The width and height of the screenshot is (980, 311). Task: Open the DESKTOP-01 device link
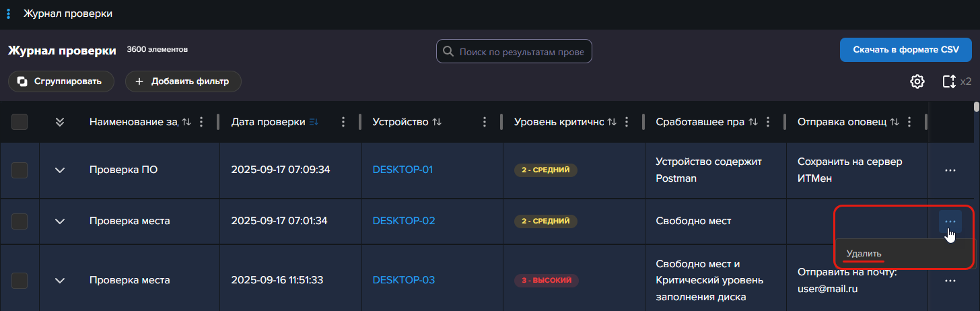point(403,170)
